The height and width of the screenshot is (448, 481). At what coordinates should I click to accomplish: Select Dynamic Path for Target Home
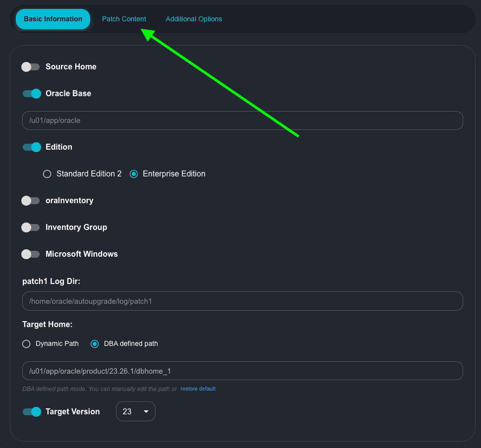(x=27, y=344)
